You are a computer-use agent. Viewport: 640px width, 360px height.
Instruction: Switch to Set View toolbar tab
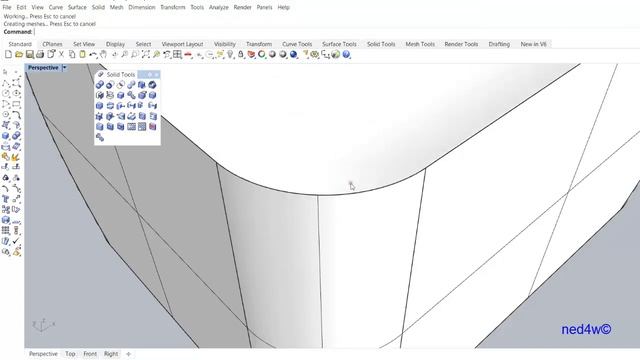coord(84,44)
